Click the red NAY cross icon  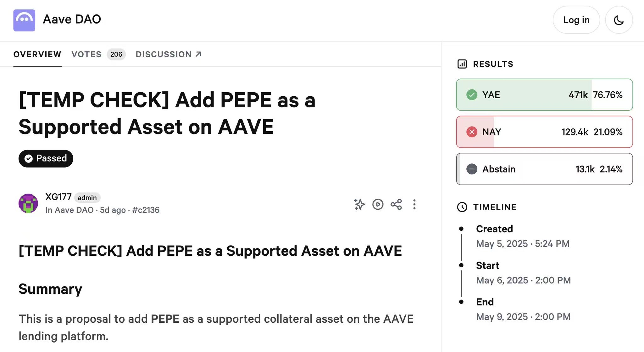point(472,132)
